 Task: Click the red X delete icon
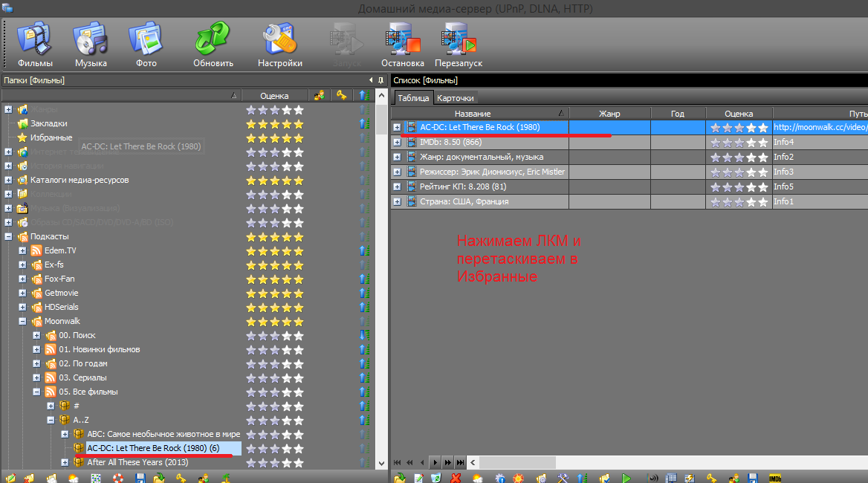point(456,478)
